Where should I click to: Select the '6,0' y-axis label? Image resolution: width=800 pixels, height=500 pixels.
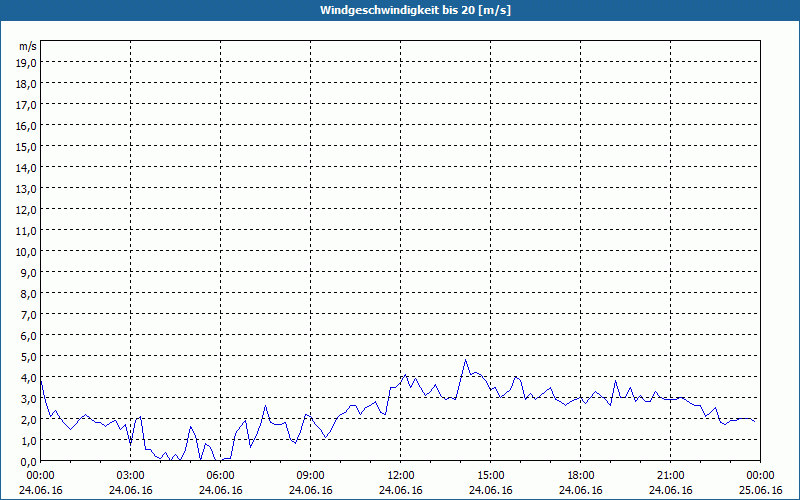pos(29,336)
